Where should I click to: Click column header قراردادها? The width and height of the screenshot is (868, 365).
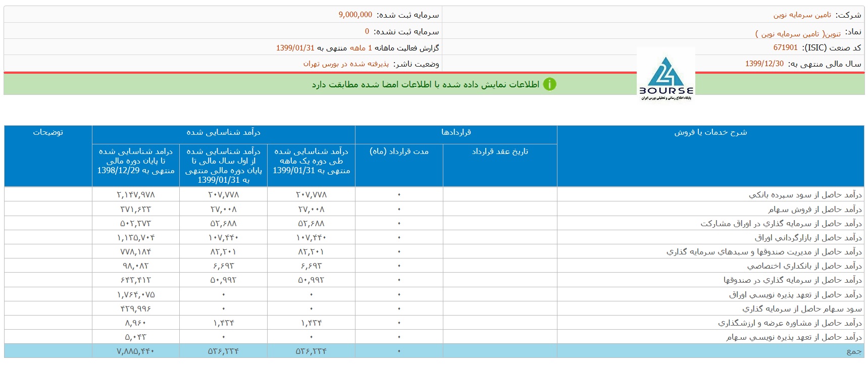(456, 132)
